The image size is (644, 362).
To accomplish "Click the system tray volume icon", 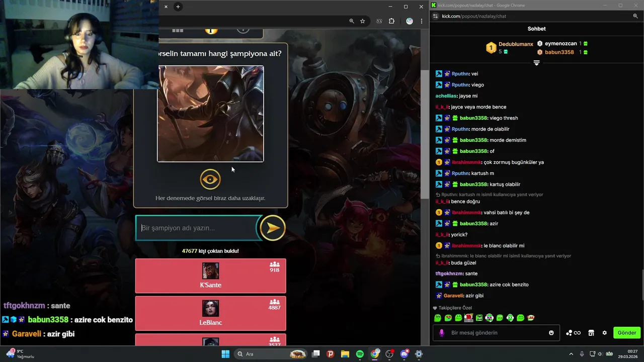I will pos(601,354).
